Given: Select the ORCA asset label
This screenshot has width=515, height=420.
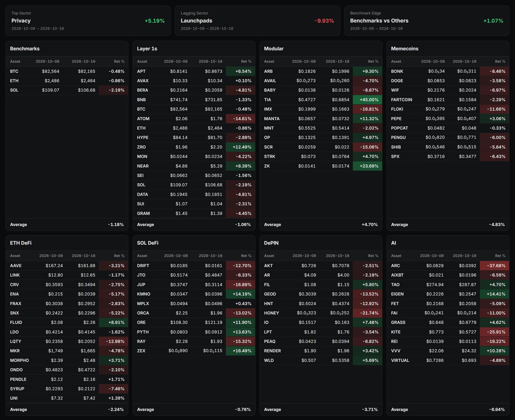Looking at the screenshot, I should (143, 313).
